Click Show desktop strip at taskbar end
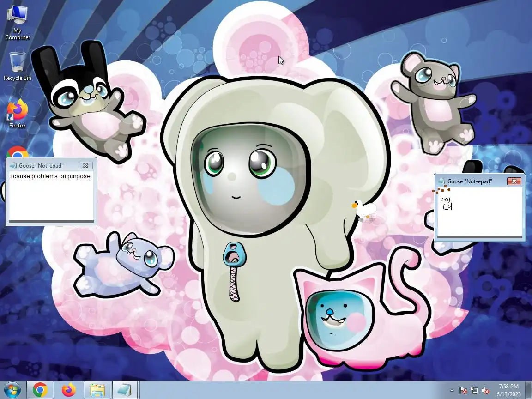Screen dimensions: 532x399 (529, 390)
